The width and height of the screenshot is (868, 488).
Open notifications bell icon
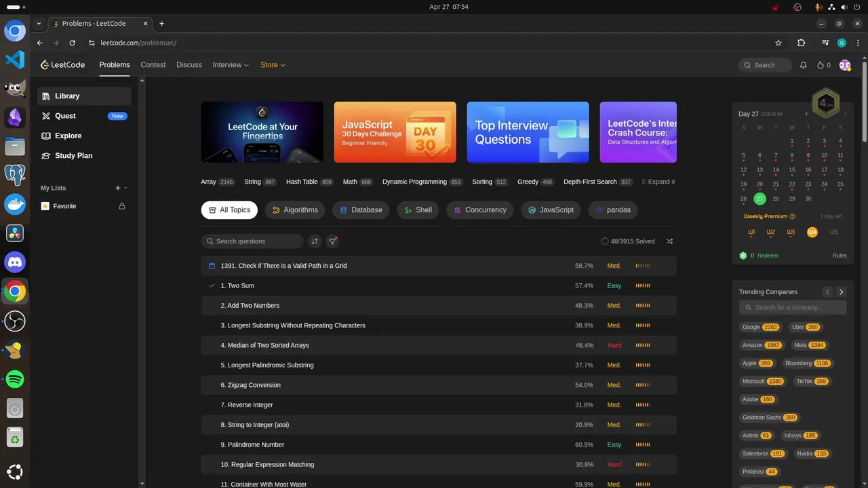click(x=803, y=65)
